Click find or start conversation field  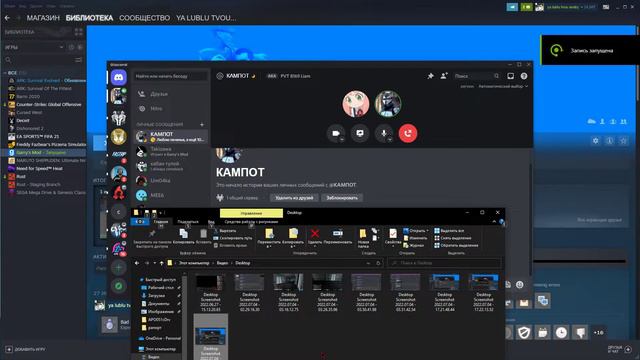pos(171,76)
